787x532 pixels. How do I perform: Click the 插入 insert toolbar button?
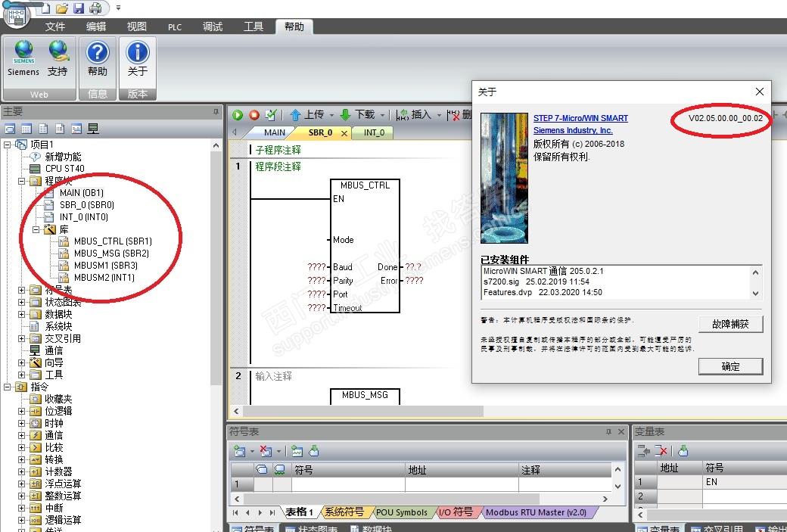coord(414,115)
